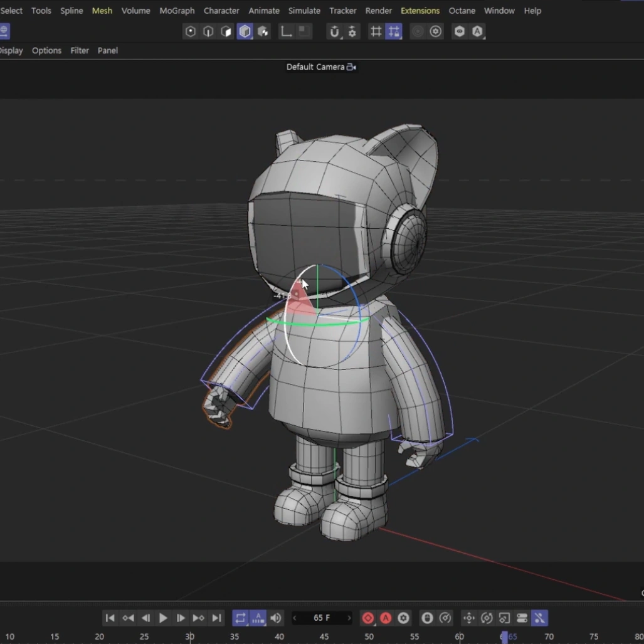Open keyframe settings gear in timeline bar
This screenshot has width=644, height=644.
(x=403, y=618)
